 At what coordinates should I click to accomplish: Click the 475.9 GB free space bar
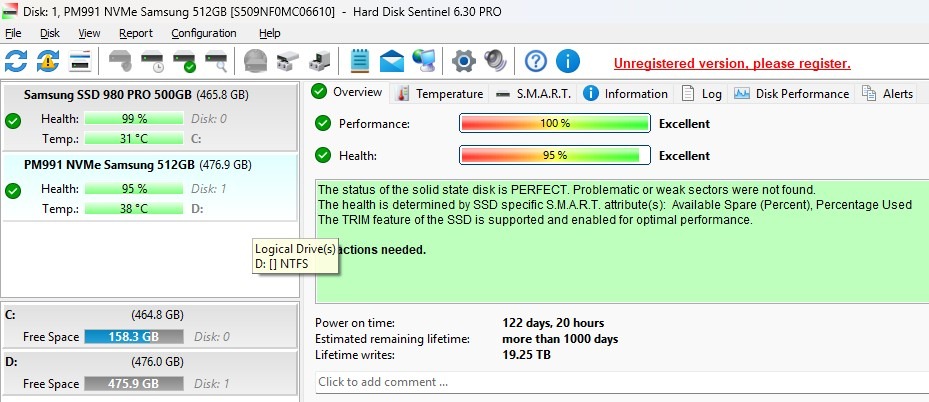tap(134, 384)
